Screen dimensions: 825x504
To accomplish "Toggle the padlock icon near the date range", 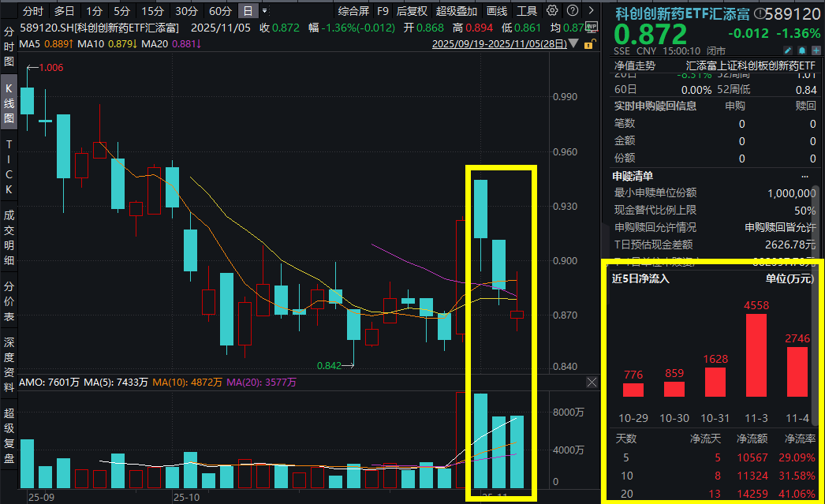I will click(589, 43).
